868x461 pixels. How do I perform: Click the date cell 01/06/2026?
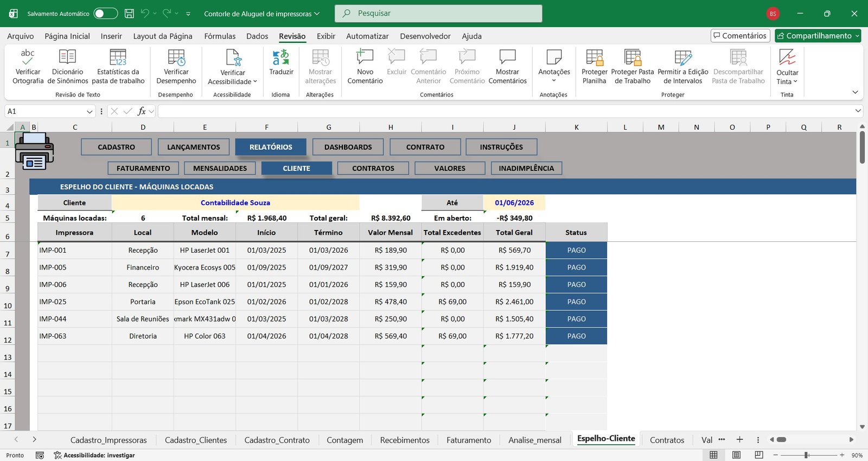pyautogui.click(x=514, y=203)
